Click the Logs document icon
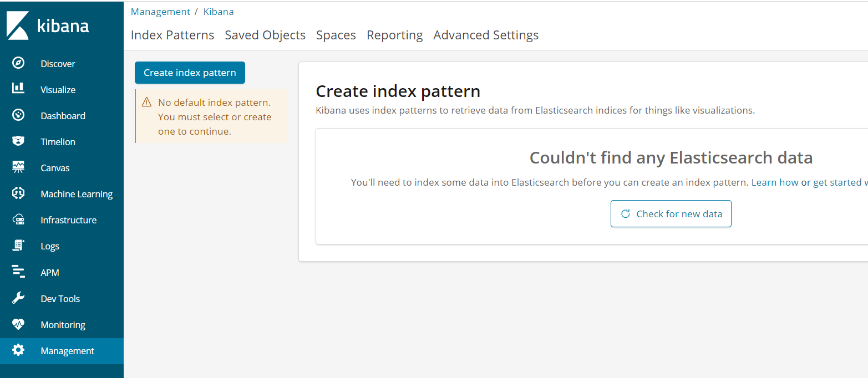The width and height of the screenshot is (868, 378). (18, 246)
